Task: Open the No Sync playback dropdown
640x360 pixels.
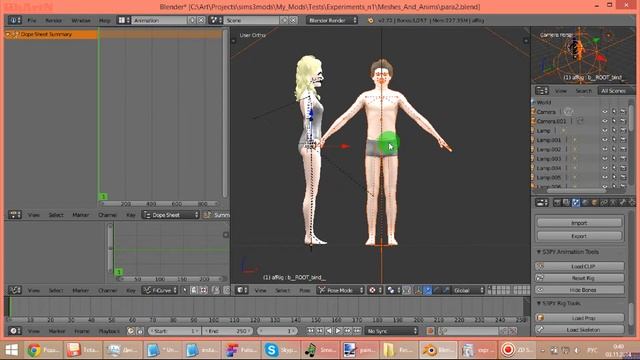Action: point(392,331)
